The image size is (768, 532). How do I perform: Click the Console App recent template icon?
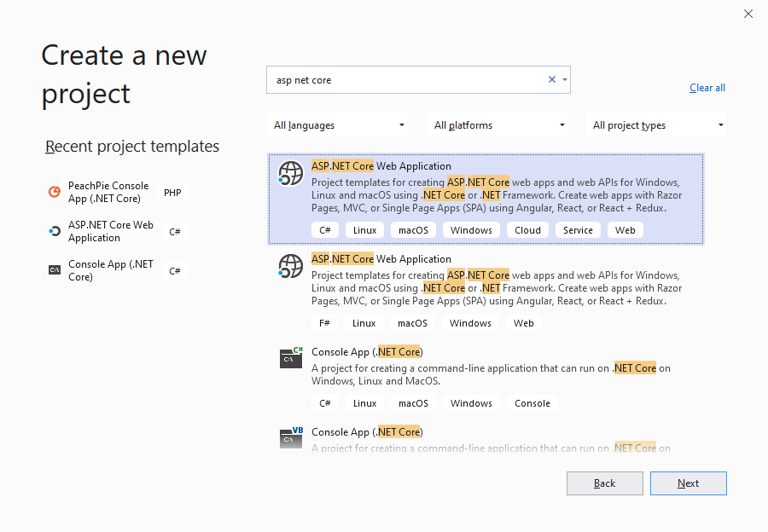[x=55, y=270]
